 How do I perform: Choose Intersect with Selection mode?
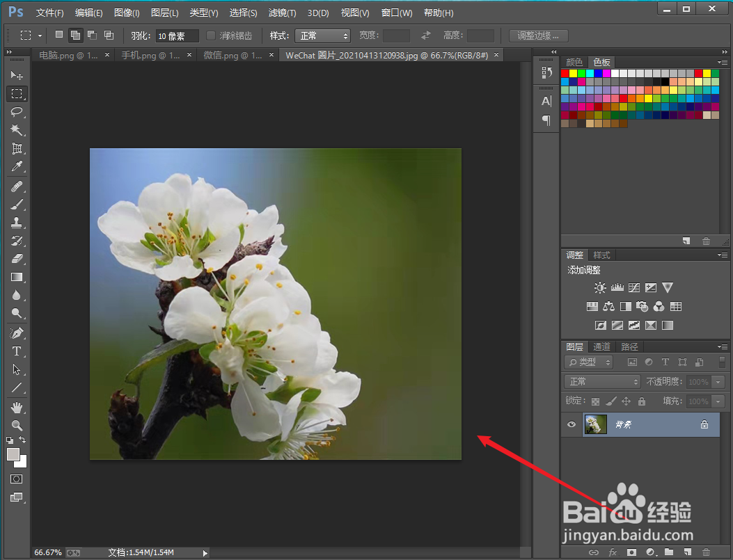click(109, 35)
